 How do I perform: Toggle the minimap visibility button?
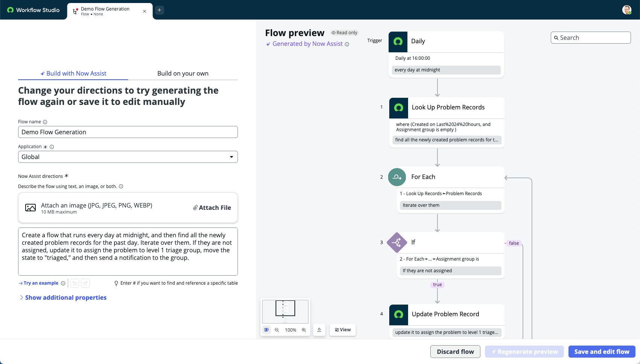[267, 330]
